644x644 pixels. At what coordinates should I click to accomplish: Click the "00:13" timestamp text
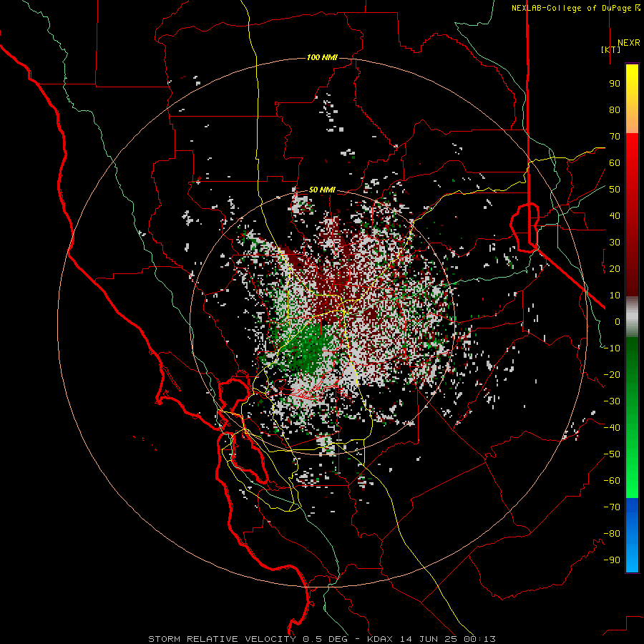tap(479, 639)
